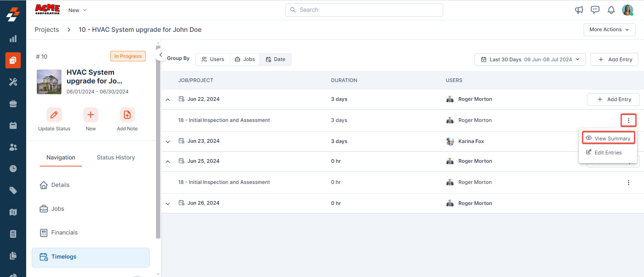Group timelogs by Date

tap(275, 59)
